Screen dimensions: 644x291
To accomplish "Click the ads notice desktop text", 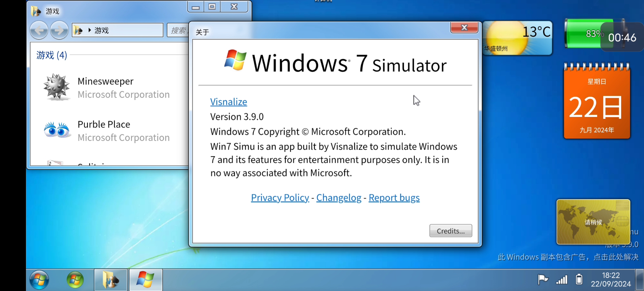I will point(568,257).
